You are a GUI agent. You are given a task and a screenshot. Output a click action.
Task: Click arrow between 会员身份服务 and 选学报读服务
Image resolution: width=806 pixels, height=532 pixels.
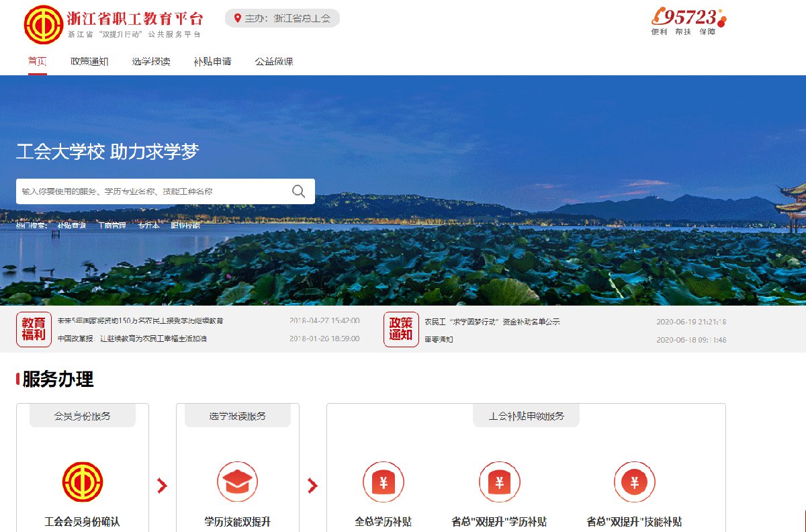(162, 486)
